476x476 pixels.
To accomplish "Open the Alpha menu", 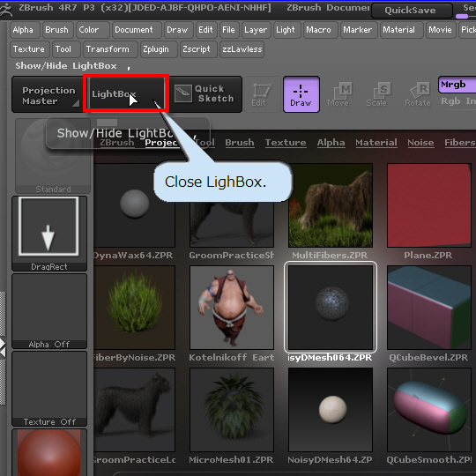I will click(x=25, y=30).
